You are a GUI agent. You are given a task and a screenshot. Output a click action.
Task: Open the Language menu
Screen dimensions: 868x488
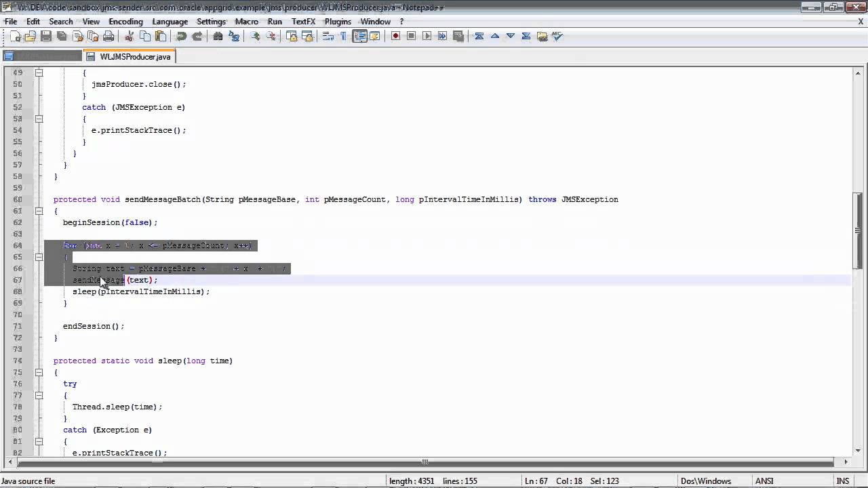(170, 21)
